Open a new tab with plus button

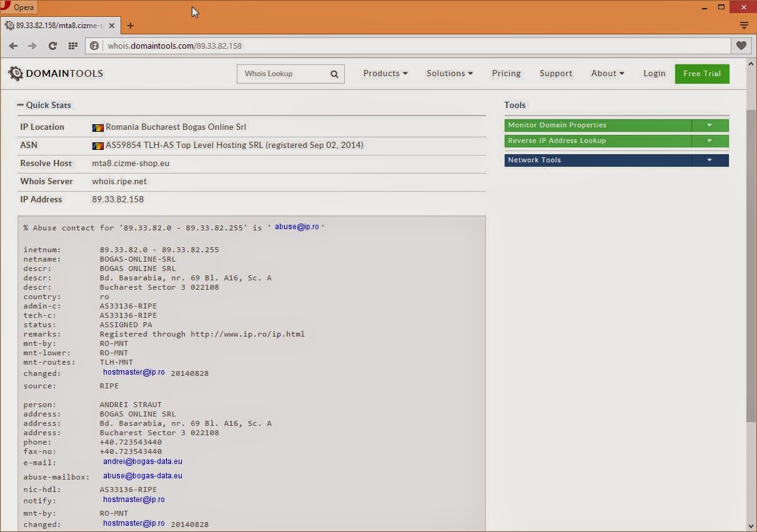[x=131, y=26]
